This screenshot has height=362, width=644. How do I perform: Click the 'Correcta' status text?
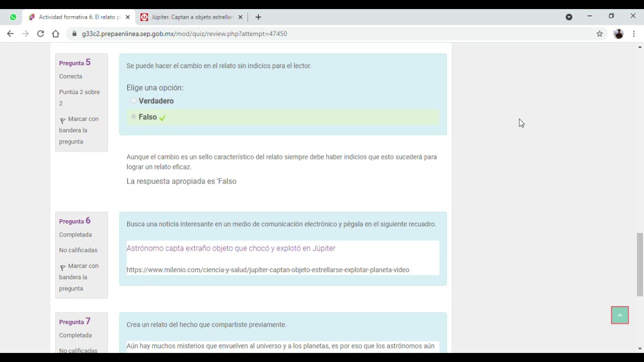[70, 76]
